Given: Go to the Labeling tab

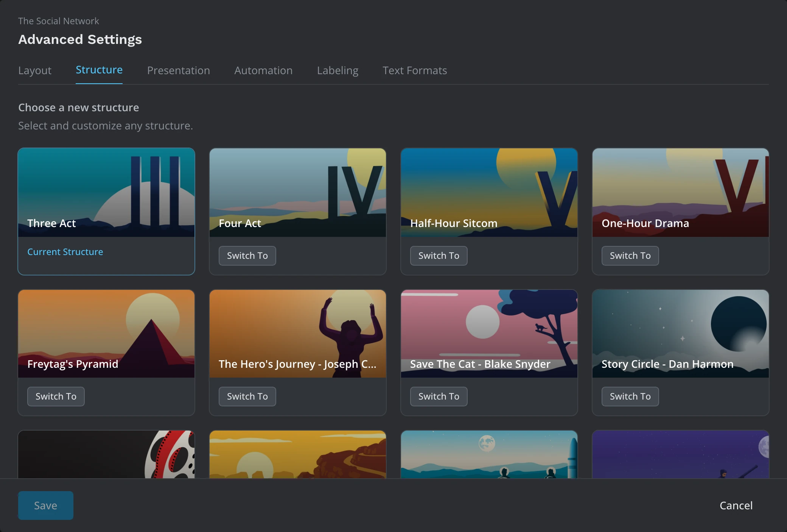Looking at the screenshot, I should pyautogui.click(x=338, y=70).
